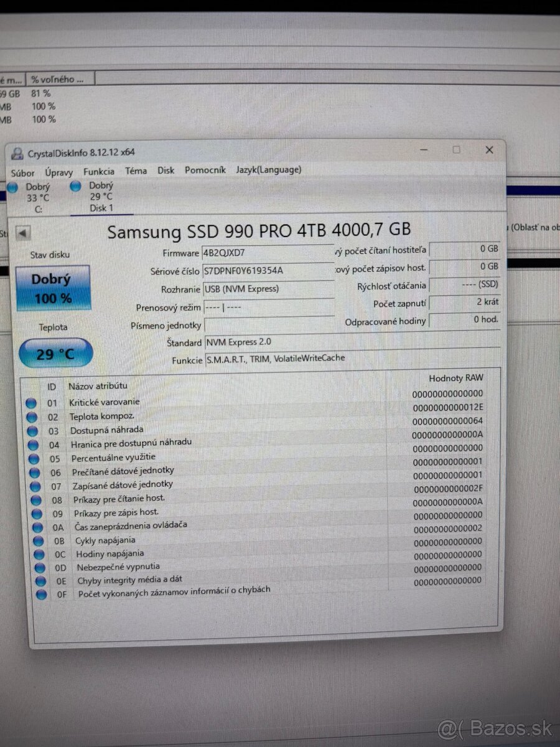
Task: Click the status circle for Príkazy pre zápis host.
Action: [x=37, y=514]
